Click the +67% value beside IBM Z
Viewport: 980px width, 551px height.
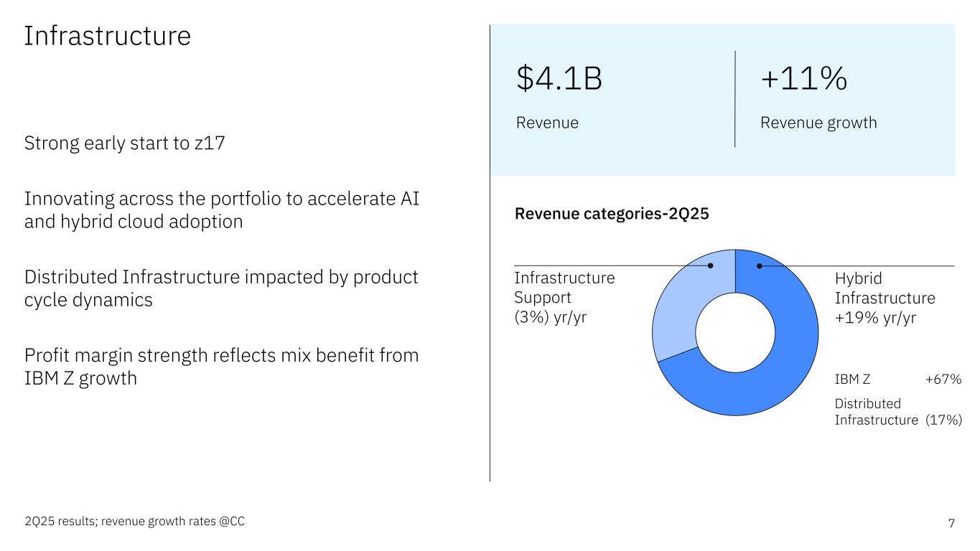tap(943, 379)
